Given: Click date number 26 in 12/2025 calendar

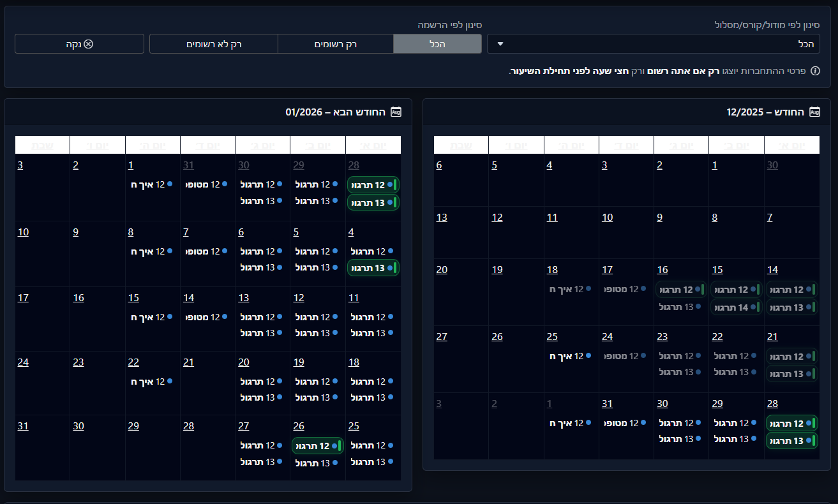Looking at the screenshot, I should click(498, 337).
